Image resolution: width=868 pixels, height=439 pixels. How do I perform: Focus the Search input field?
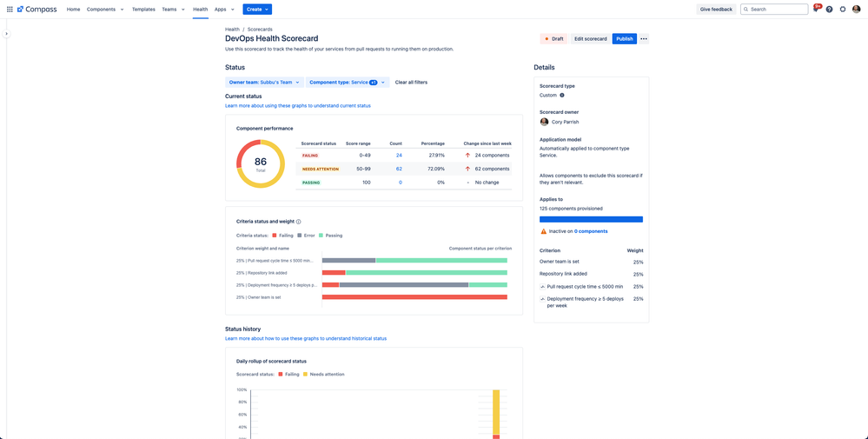[x=774, y=10]
